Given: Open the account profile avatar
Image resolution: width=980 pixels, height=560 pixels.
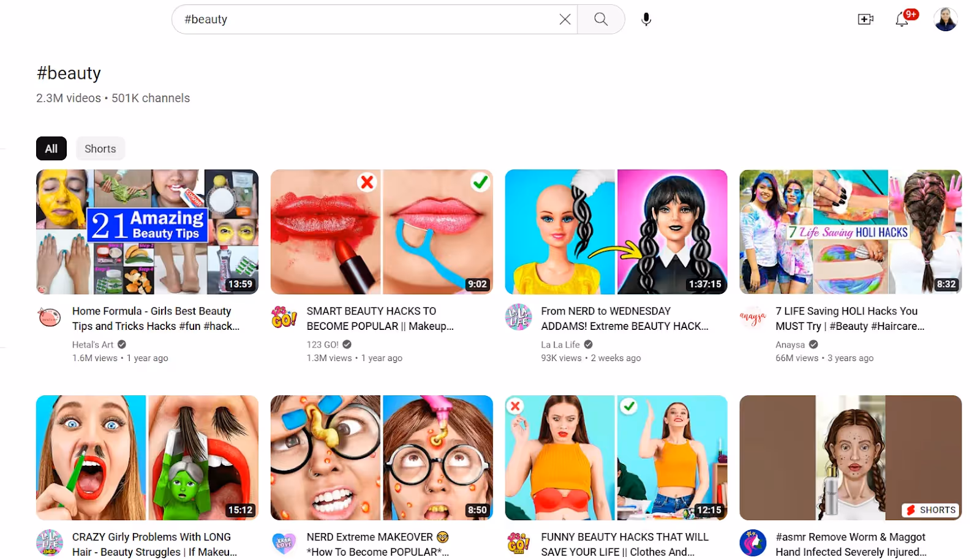Looking at the screenshot, I should tap(946, 20).
